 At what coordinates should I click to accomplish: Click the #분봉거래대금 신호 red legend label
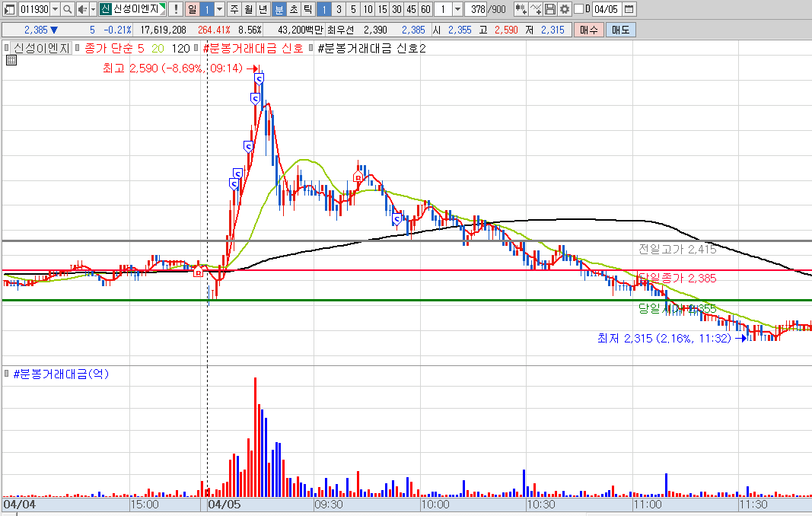pyautogui.click(x=253, y=48)
